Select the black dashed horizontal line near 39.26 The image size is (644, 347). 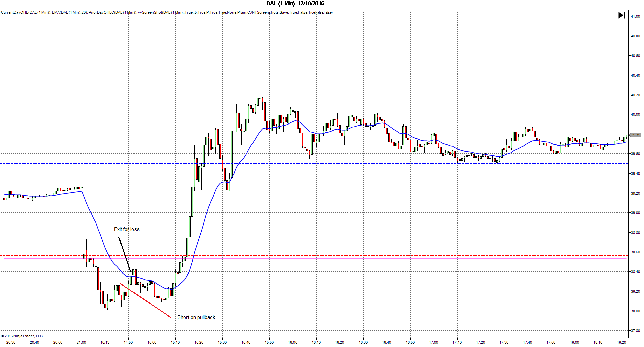(x=314, y=187)
